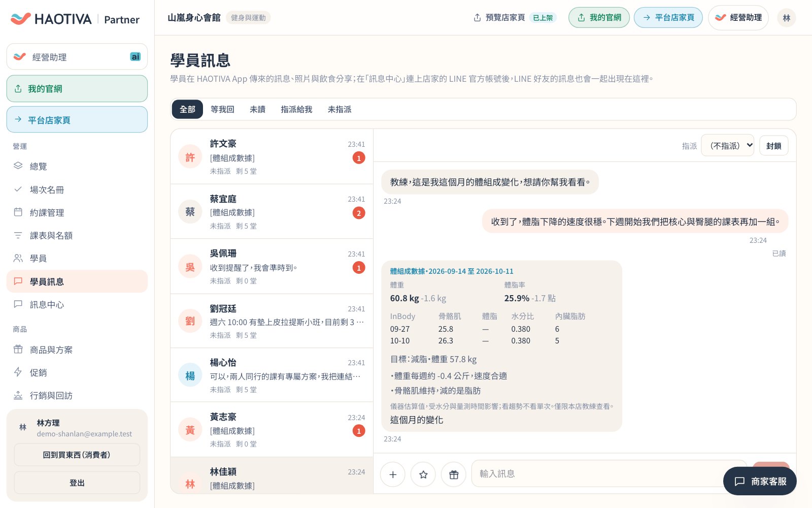Switch to the 指派給我 tab
The image size is (812, 508).
(x=296, y=109)
